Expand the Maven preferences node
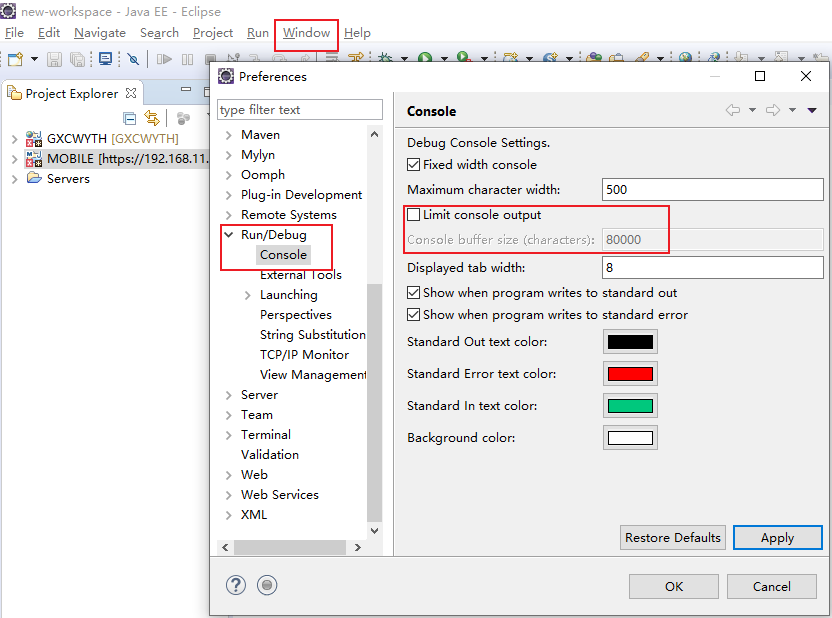Viewport: 832px width, 618px height. (229, 135)
